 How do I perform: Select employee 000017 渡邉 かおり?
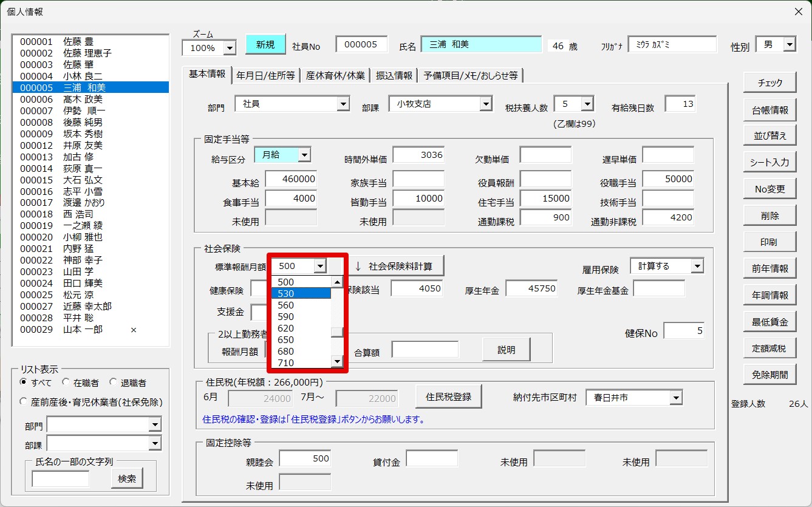[x=90, y=203]
